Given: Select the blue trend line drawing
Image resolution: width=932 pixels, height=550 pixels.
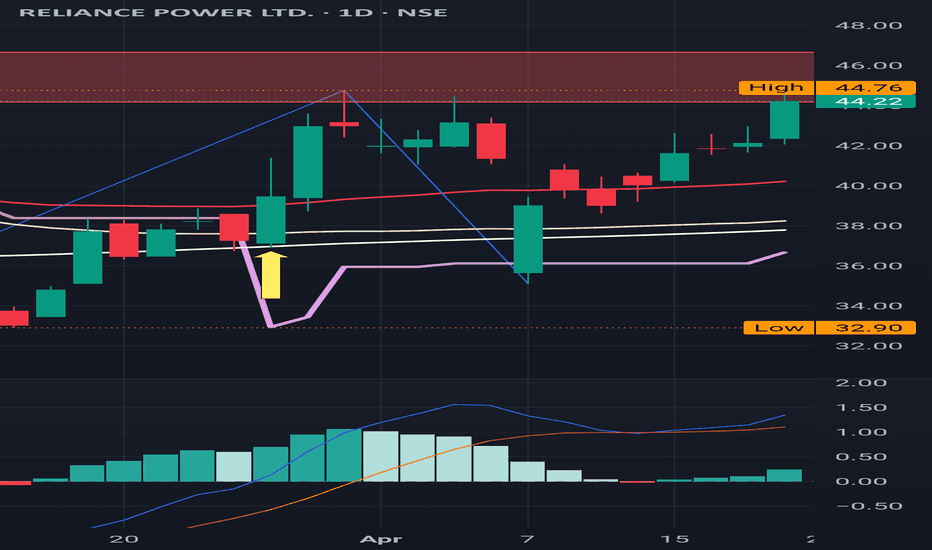Looking at the screenshot, I should coord(436,186).
